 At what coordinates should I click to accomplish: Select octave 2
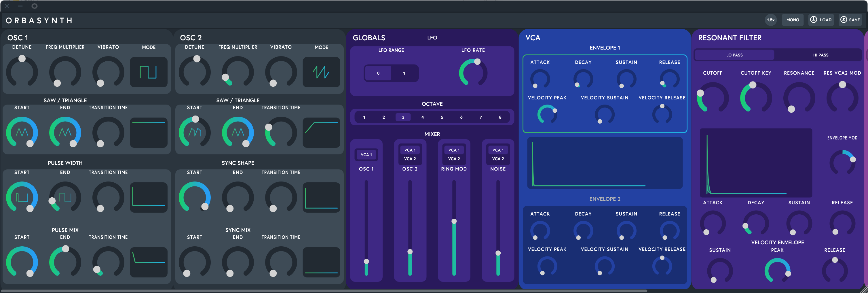click(x=383, y=117)
